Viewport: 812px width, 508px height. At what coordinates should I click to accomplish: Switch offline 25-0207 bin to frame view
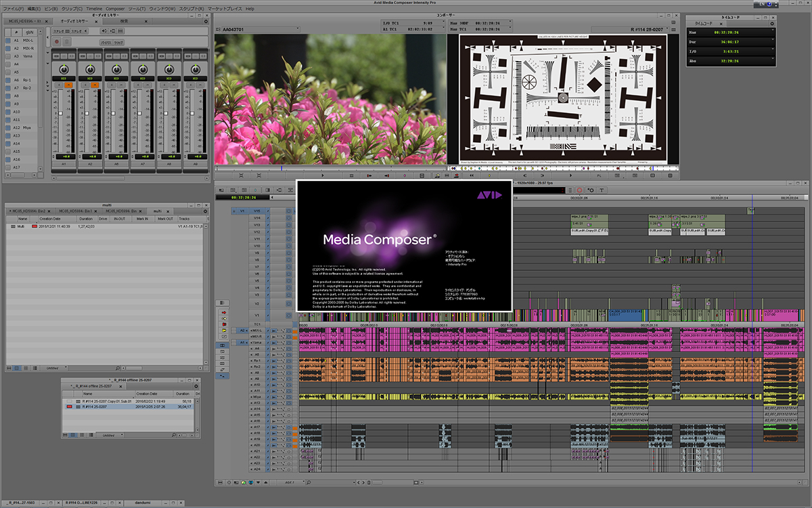click(x=81, y=435)
